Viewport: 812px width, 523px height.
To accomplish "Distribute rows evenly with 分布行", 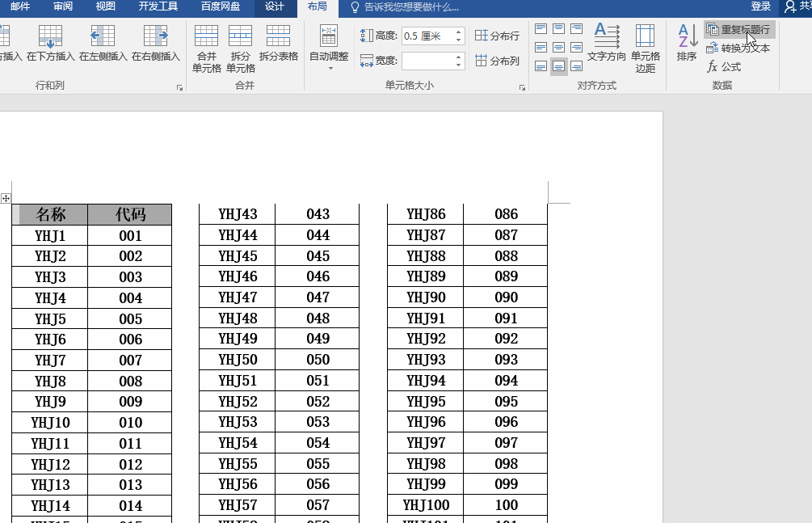I will click(497, 36).
